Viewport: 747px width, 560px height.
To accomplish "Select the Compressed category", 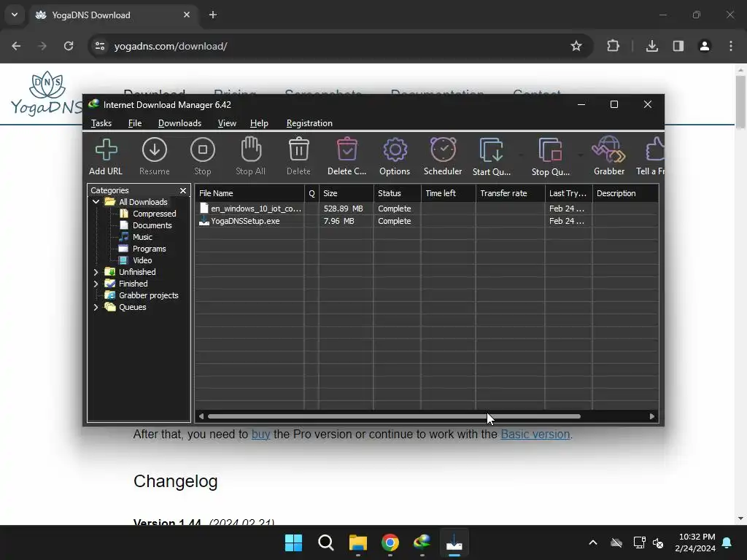I will pyautogui.click(x=155, y=214).
